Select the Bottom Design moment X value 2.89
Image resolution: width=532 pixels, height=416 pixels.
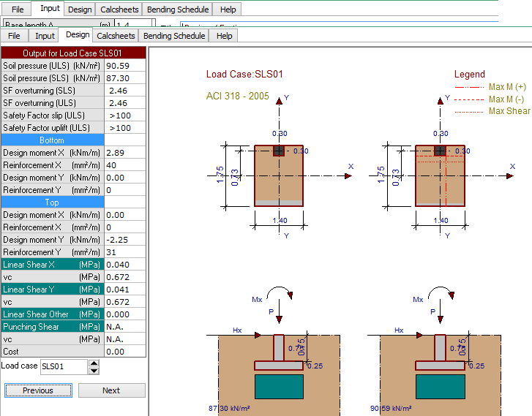click(125, 153)
